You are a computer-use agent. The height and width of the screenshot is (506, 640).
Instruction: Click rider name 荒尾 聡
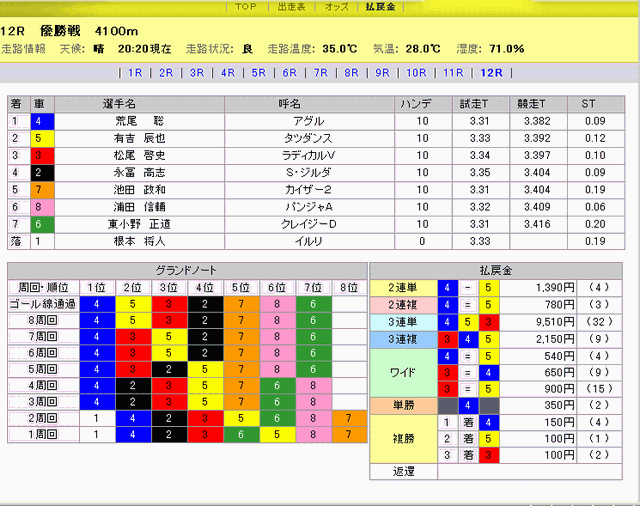pos(139,121)
